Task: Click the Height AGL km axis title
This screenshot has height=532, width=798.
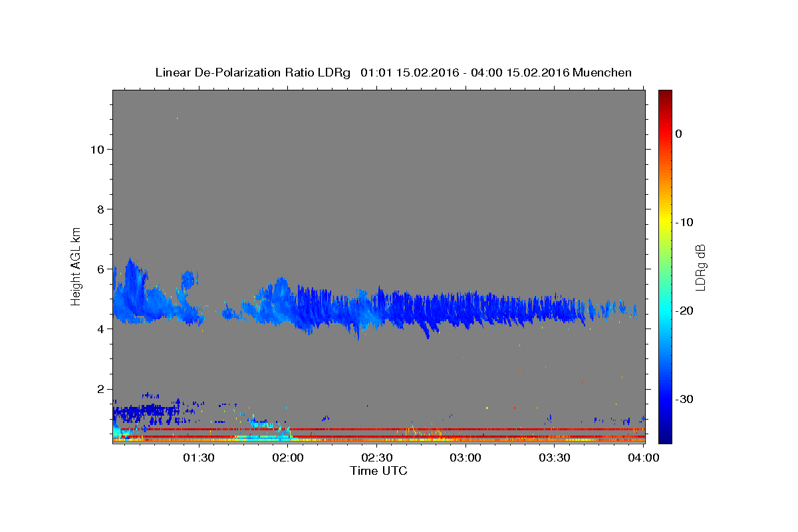Action: [76, 266]
